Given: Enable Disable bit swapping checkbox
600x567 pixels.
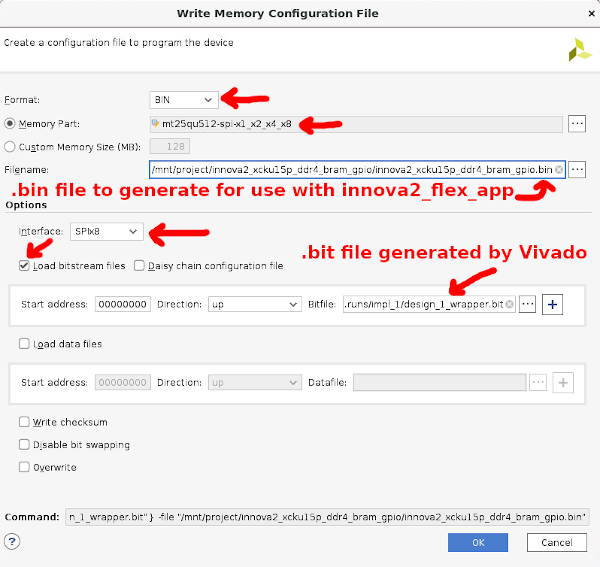Looking at the screenshot, I should click(24, 444).
